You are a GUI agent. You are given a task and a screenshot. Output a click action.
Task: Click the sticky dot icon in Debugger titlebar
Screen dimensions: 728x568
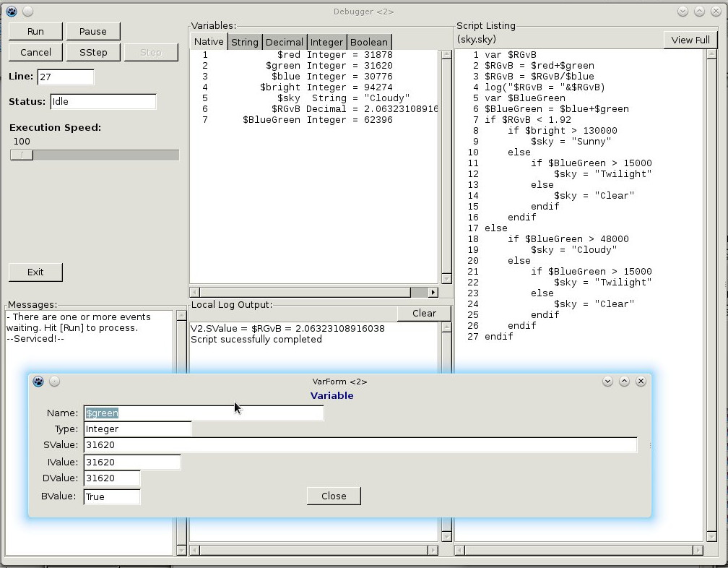click(27, 11)
